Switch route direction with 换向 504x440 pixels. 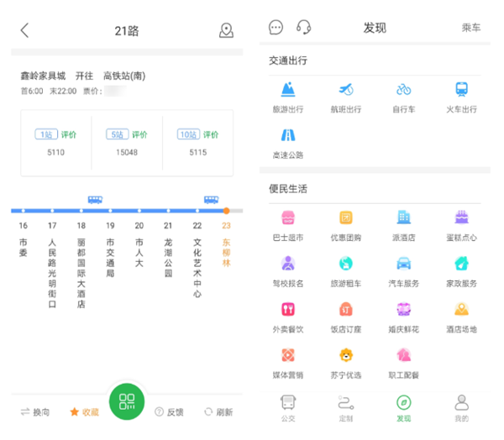click(35, 412)
